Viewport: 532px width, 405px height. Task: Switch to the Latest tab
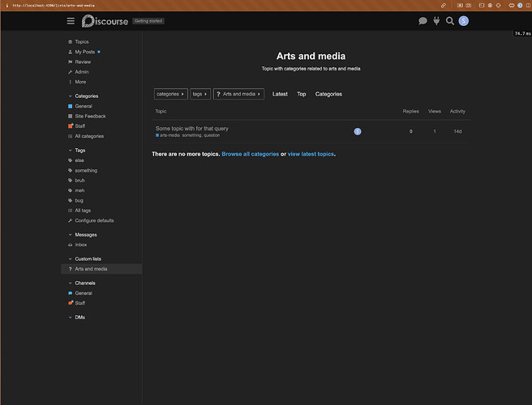(280, 94)
